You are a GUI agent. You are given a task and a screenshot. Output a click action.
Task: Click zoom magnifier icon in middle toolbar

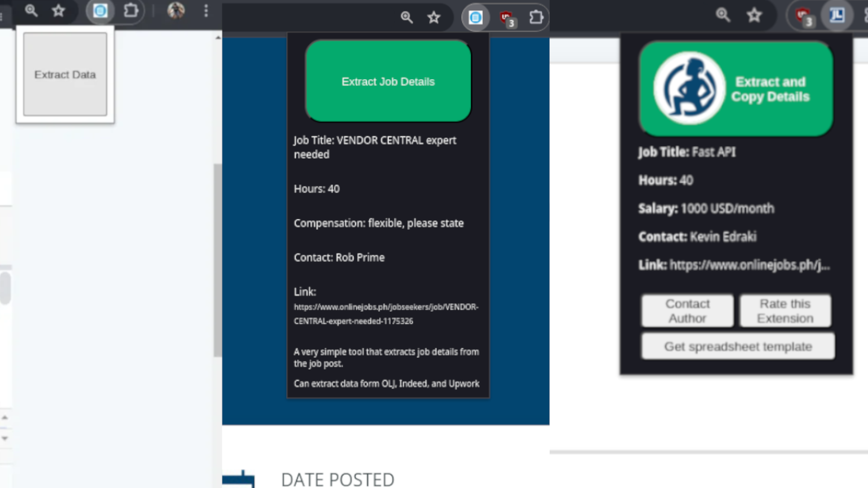tap(407, 18)
